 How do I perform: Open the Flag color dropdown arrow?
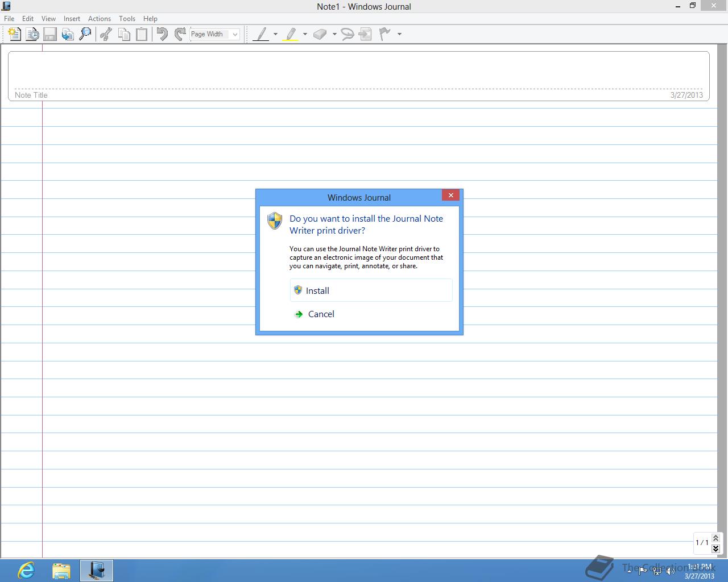click(x=399, y=34)
